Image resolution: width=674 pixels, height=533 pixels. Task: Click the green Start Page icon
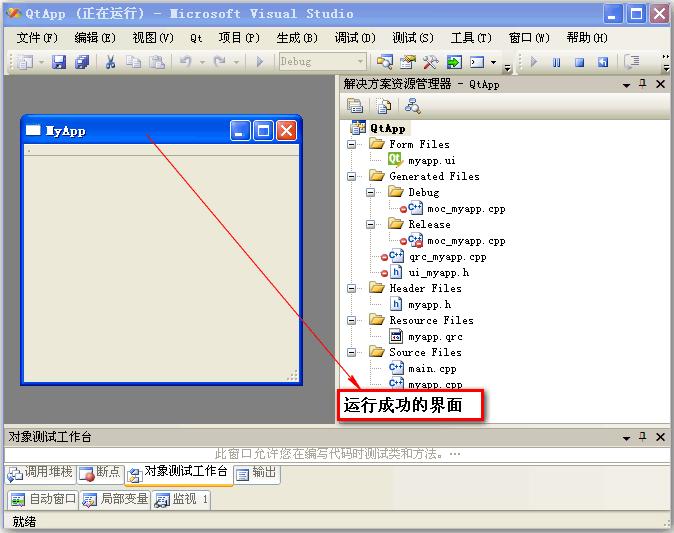pos(454,62)
